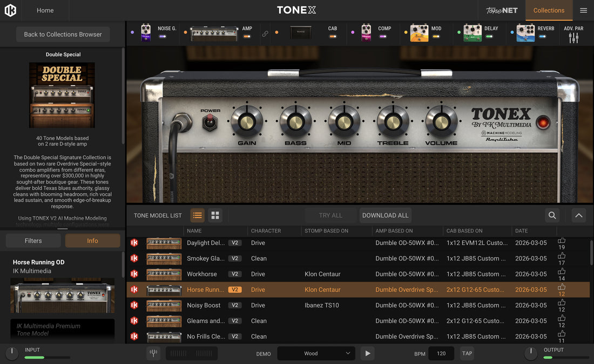Sort by DATE column header
Screen dimensions: 594x364
pyautogui.click(x=521, y=231)
